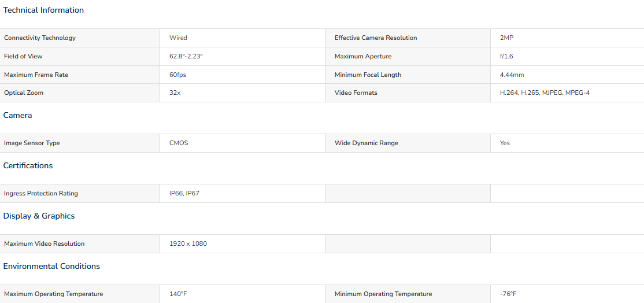Click the Technical Information heading
The image size is (644, 303).
[43, 10]
